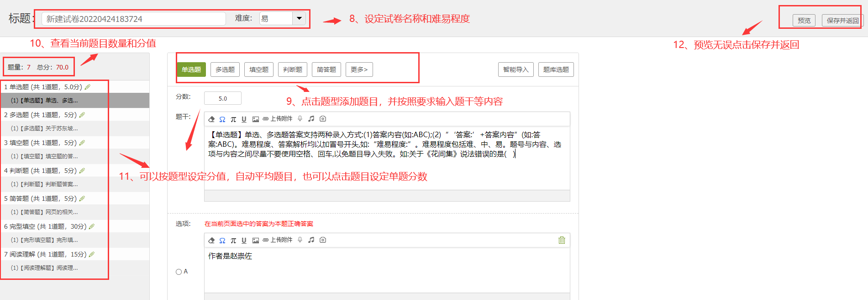
Task: Click the camera icon in the 题干 toolbar
Action: click(x=323, y=119)
